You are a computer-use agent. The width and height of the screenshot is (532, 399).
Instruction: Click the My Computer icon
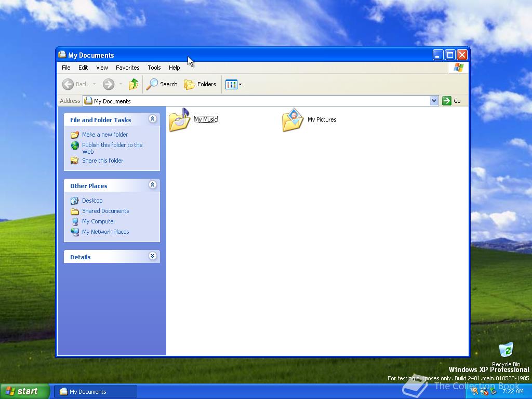[x=75, y=221]
